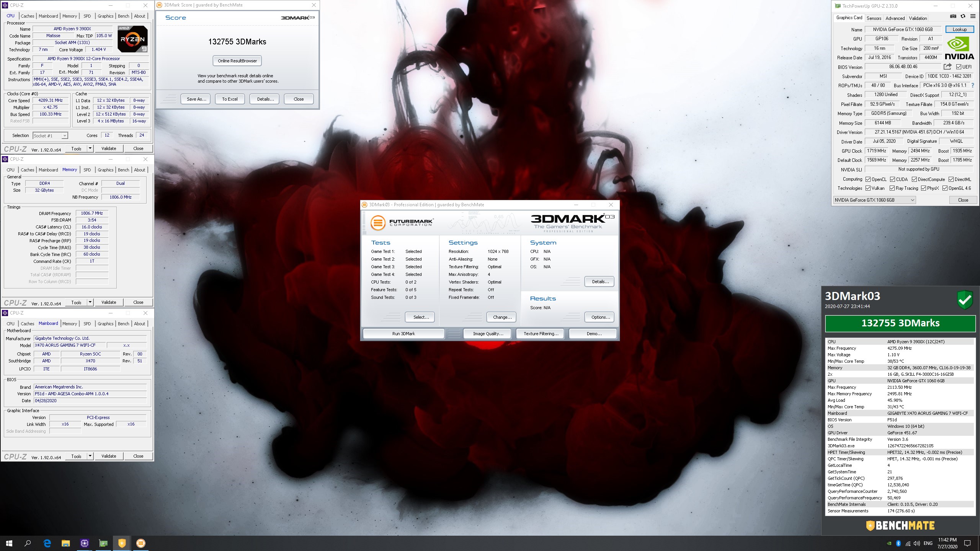Click the BenchMate logo at panel bottom
The image size is (980, 551).
point(900,525)
